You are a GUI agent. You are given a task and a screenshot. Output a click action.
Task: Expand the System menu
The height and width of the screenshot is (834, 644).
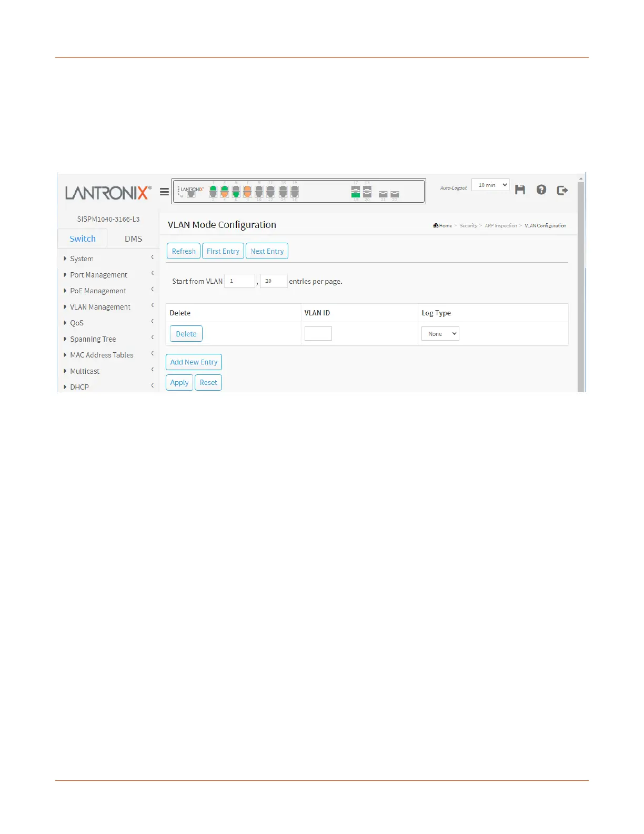coord(109,259)
